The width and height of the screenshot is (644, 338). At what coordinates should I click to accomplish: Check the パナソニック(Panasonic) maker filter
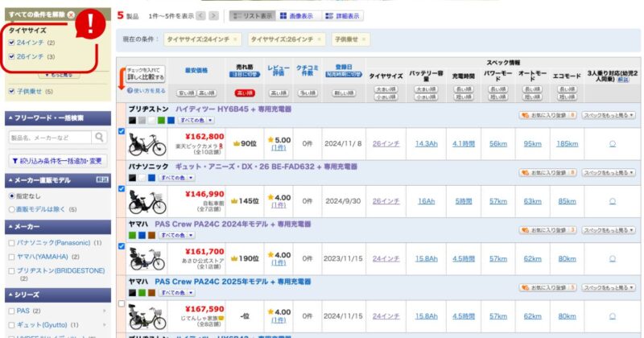click(x=11, y=243)
